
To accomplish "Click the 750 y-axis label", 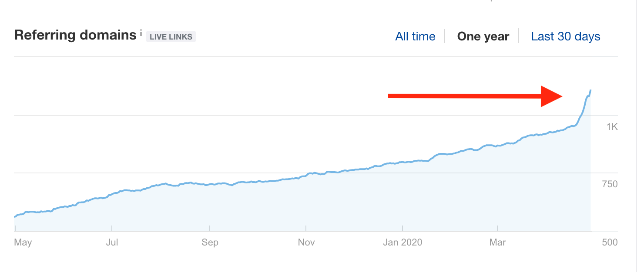I will [609, 184].
